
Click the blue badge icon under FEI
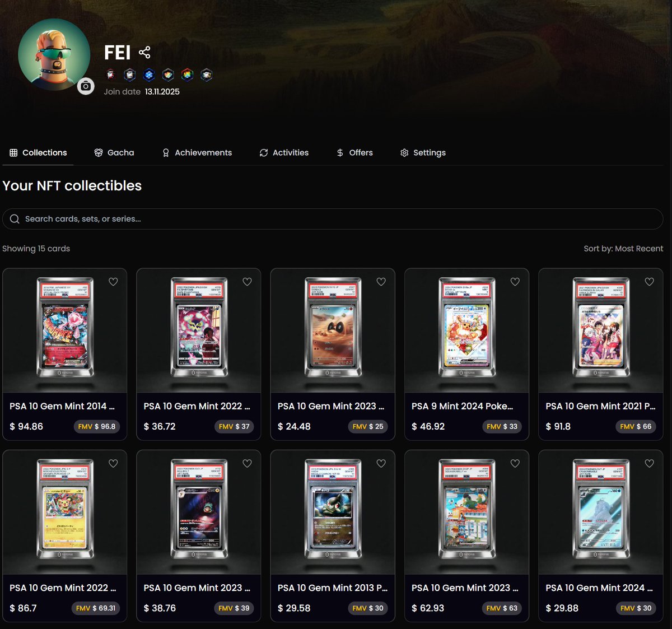click(149, 74)
